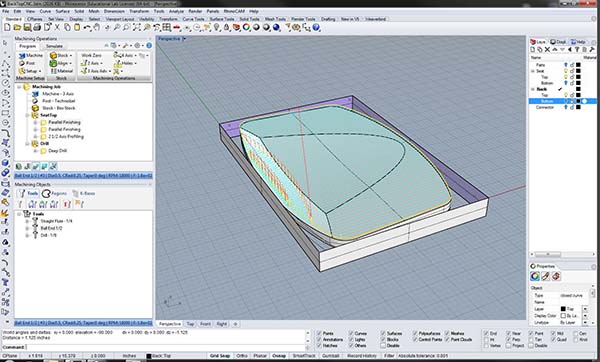Click the Print icon in toolbar
This screenshot has height=362, width=600.
[37, 27]
